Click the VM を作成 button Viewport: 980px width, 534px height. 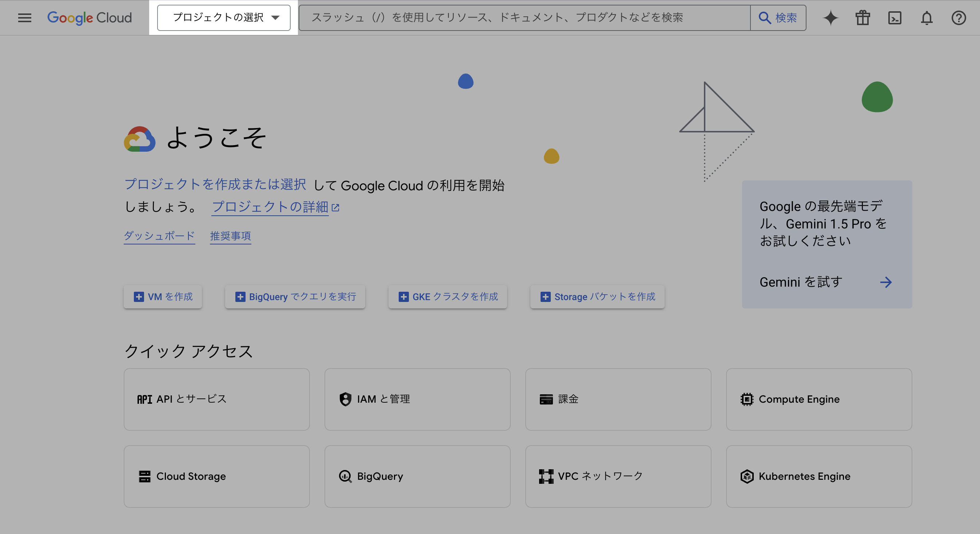tap(163, 297)
